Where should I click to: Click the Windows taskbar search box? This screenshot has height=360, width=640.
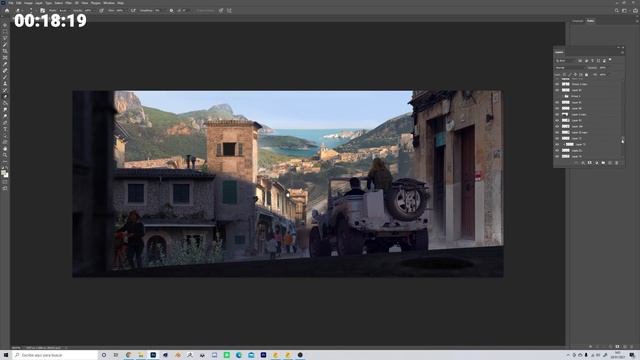click(55, 355)
